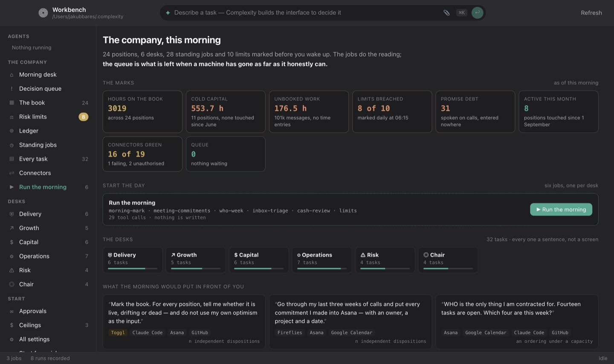
Task: Click the green submit arrow icon
Action: 477,13
